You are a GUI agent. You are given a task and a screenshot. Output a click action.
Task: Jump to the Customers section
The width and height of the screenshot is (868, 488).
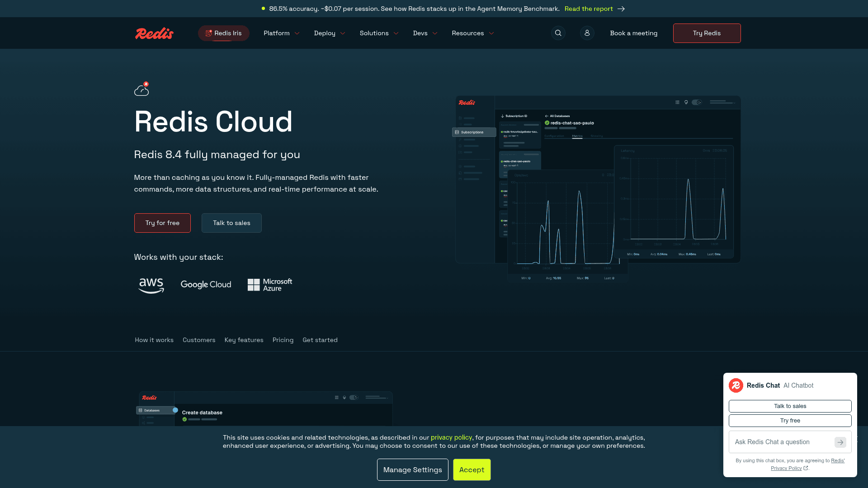[199, 340]
